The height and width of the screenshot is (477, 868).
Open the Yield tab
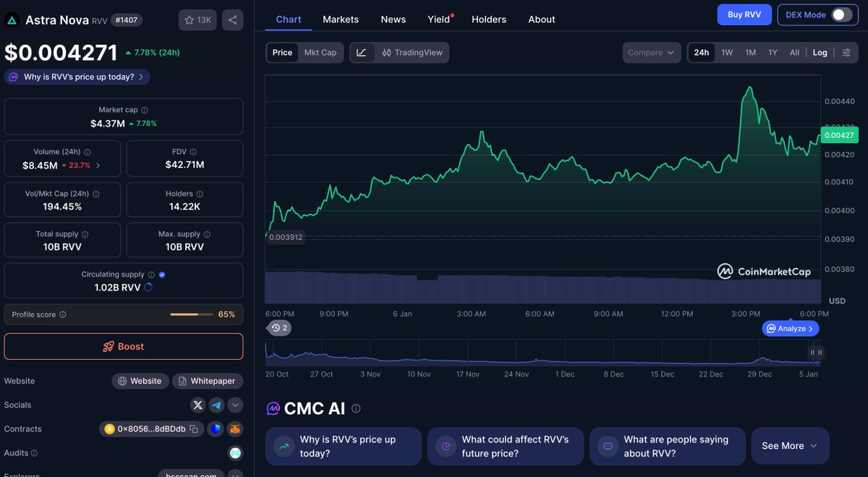point(439,20)
